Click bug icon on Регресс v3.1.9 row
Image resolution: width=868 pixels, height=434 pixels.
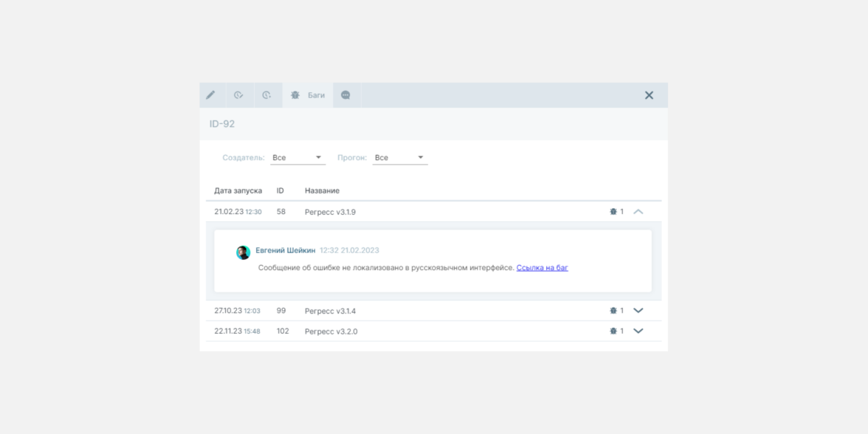613,212
